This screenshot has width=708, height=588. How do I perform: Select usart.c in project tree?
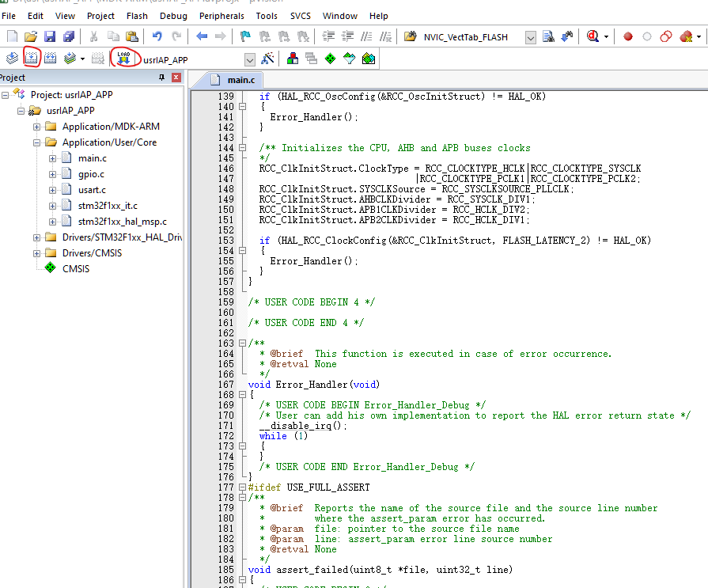(x=92, y=190)
